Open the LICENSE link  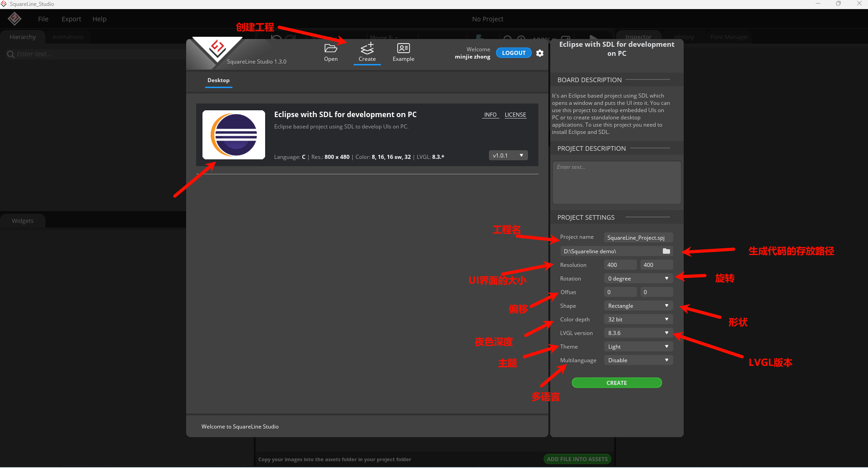515,115
